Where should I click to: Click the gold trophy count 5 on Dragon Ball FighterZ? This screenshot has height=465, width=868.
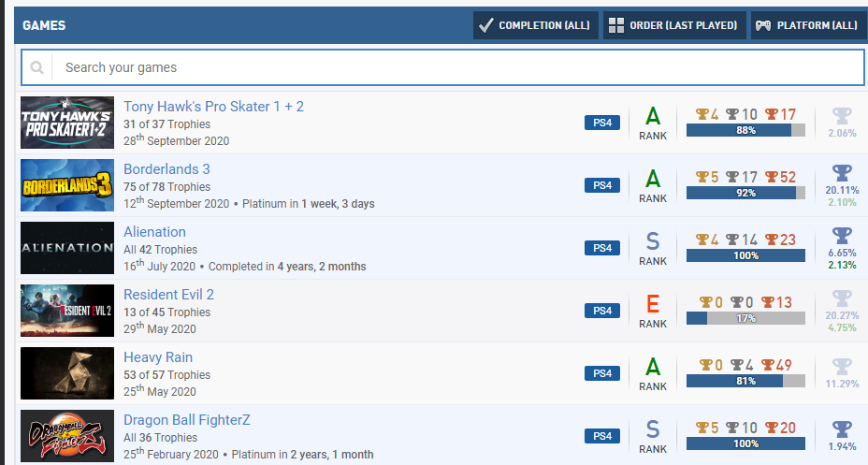click(707, 427)
